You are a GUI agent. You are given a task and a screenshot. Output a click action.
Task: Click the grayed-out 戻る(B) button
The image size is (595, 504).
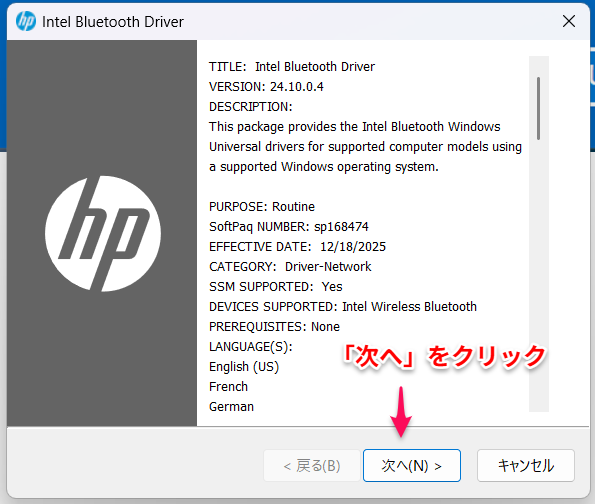click(312, 465)
